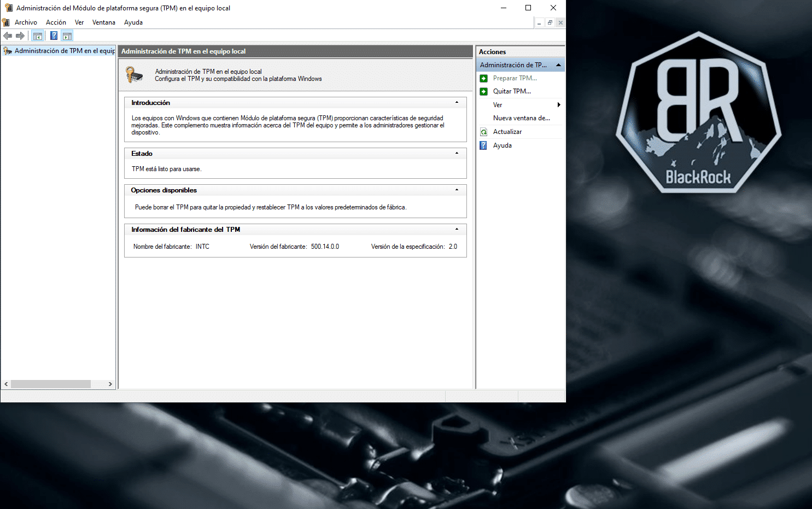
Task: Click the refresh icon next to Actualizar
Action: 484,132
